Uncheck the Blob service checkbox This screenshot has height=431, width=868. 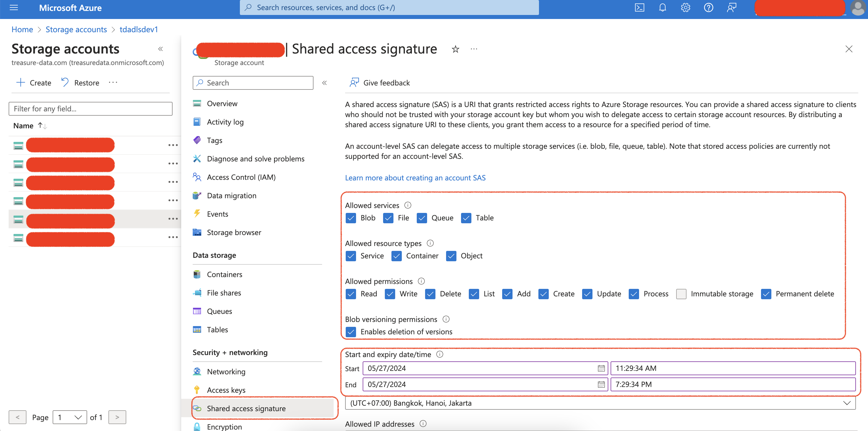pyautogui.click(x=351, y=218)
